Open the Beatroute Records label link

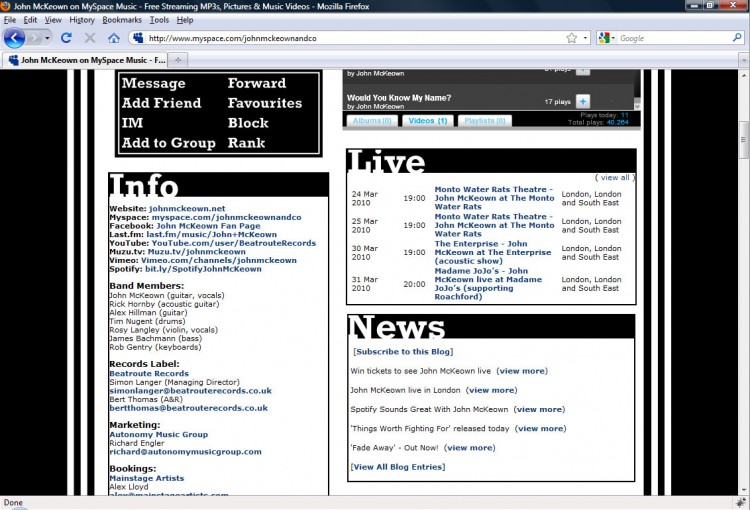click(149, 374)
